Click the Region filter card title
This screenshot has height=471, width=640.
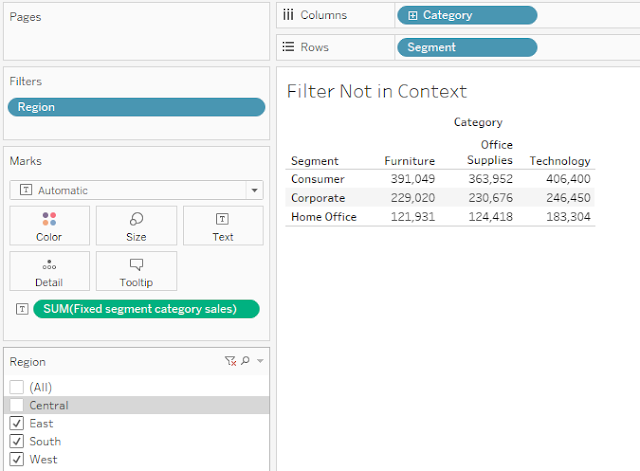coord(28,362)
